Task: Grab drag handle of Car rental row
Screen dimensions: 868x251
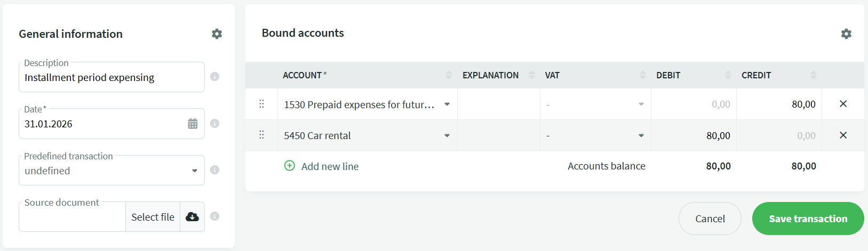Action: (261, 135)
